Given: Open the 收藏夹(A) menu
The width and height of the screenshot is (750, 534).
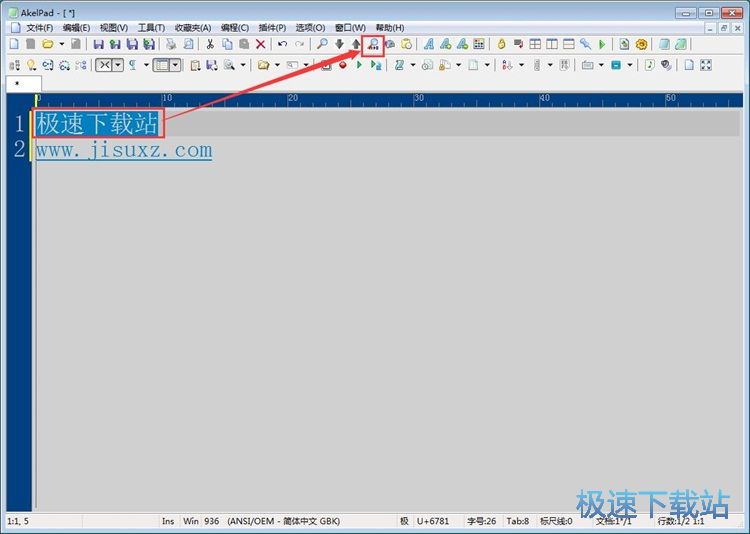Looking at the screenshot, I should [x=193, y=28].
